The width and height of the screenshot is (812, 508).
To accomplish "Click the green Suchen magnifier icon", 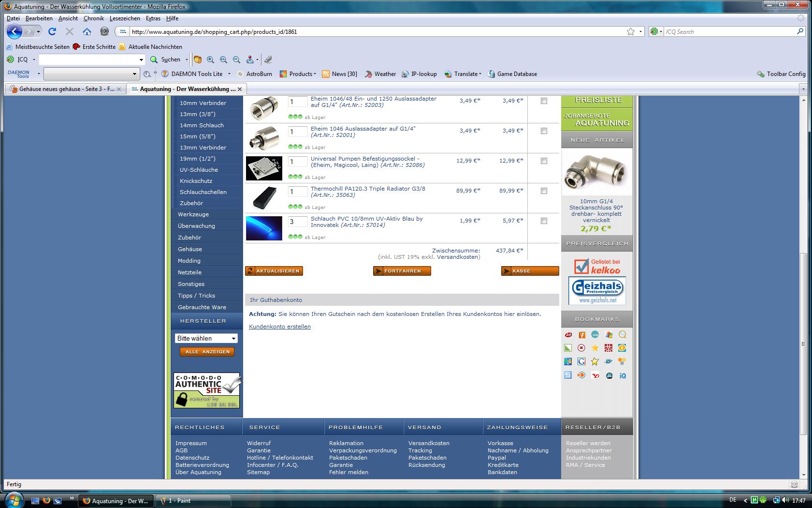I will click(154, 60).
